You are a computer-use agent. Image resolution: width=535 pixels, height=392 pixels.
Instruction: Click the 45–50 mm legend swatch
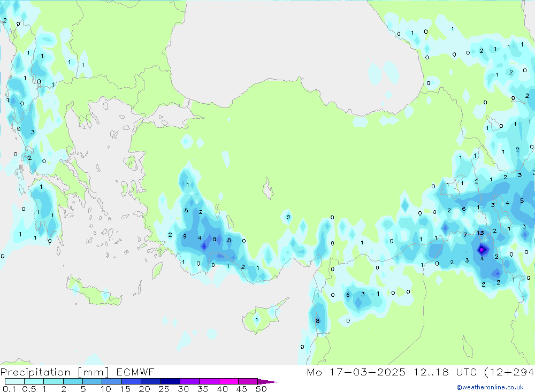tap(248, 381)
